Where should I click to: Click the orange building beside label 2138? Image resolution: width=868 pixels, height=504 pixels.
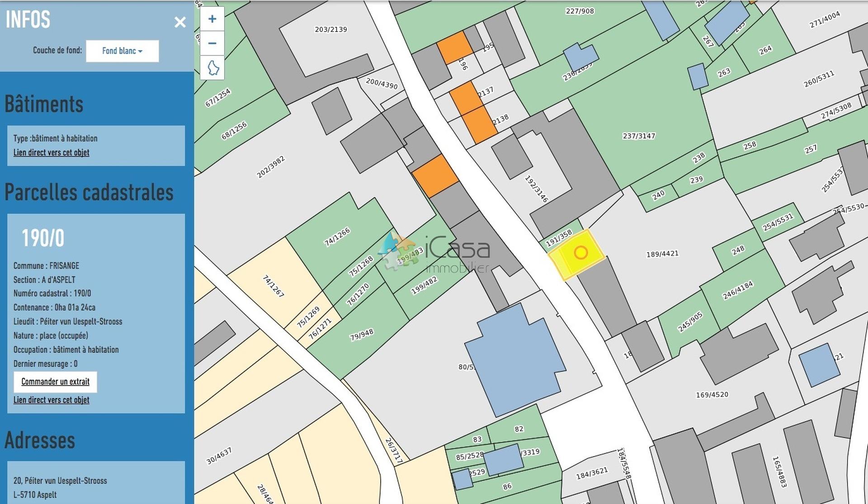pos(479,124)
